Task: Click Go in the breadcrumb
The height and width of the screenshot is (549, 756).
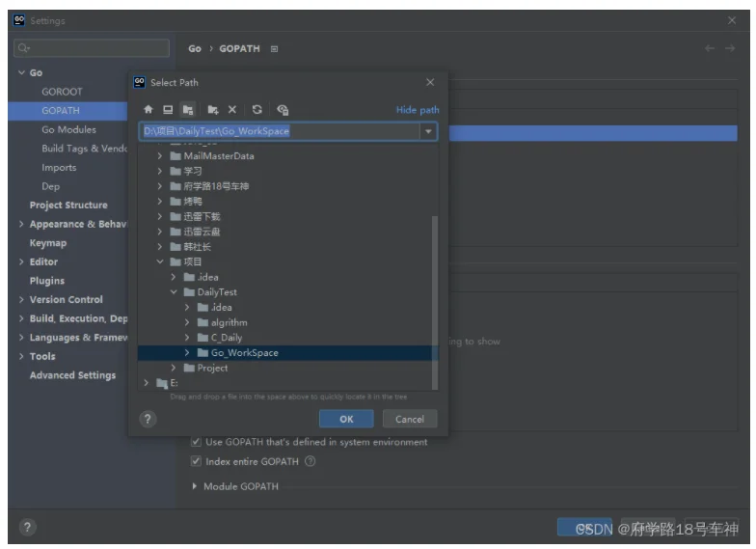Action: pyautogui.click(x=195, y=48)
